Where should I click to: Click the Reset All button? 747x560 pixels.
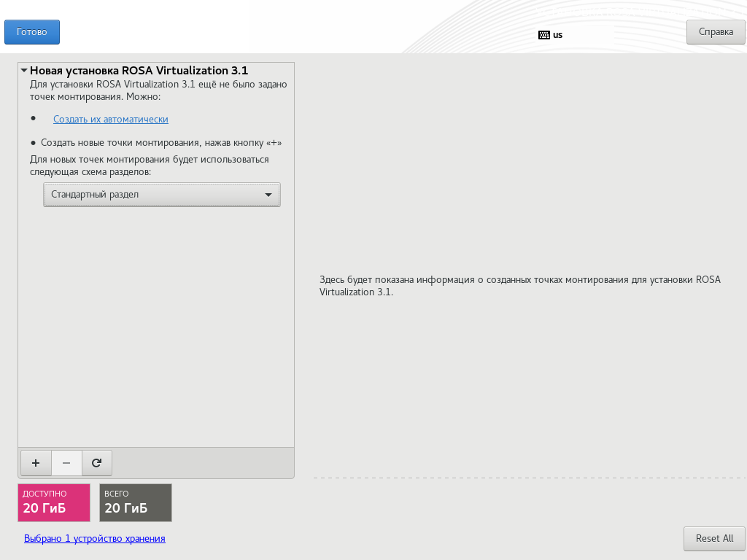(x=714, y=539)
